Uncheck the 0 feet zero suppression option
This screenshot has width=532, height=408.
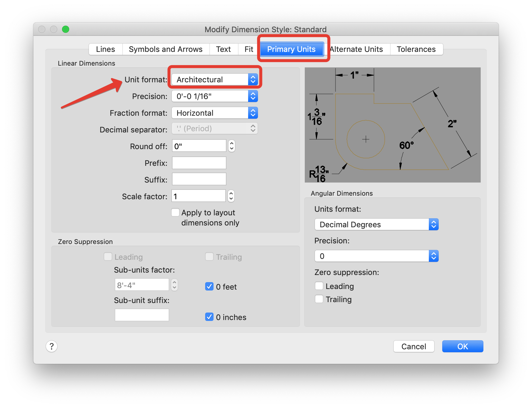(209, 287)
